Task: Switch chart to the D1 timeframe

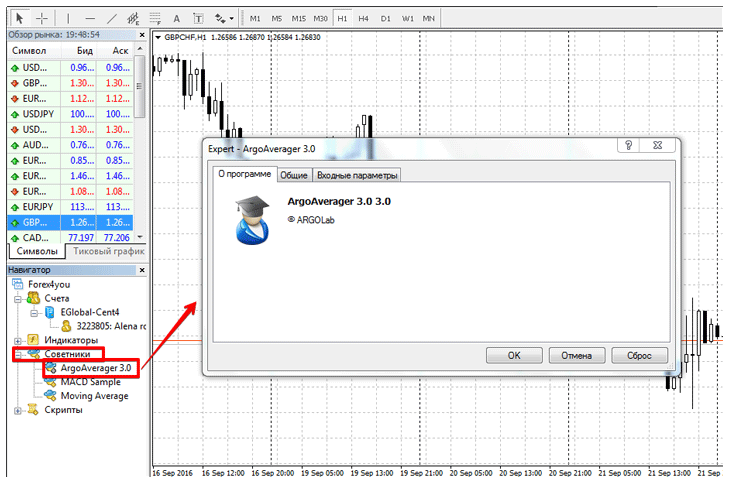Action: pos(385,18)
